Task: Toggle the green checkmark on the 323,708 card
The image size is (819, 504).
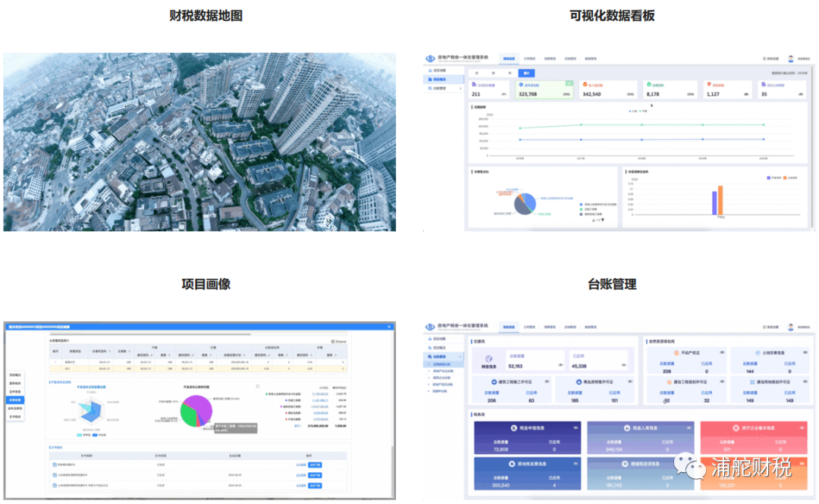Action: (x=569, y=83)
